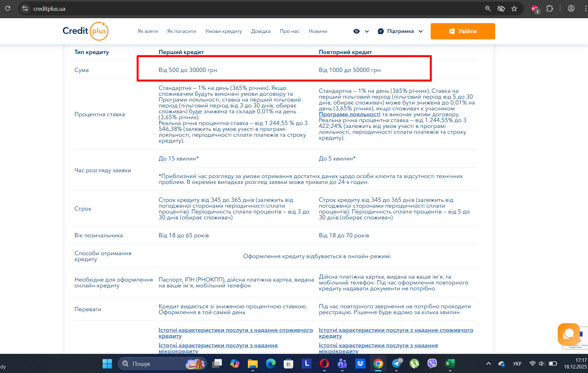The image size is (588, 373).
Task: Open Dropbox from the taskbar
Action: pos(360,364)
